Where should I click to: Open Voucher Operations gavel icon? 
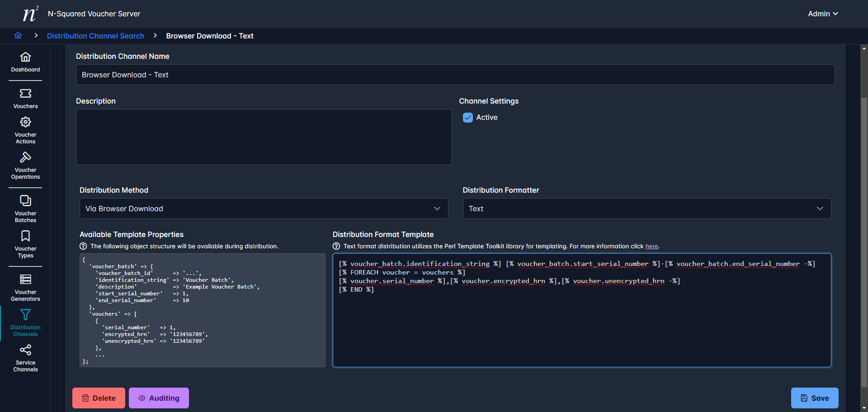[x=25, y=166]
